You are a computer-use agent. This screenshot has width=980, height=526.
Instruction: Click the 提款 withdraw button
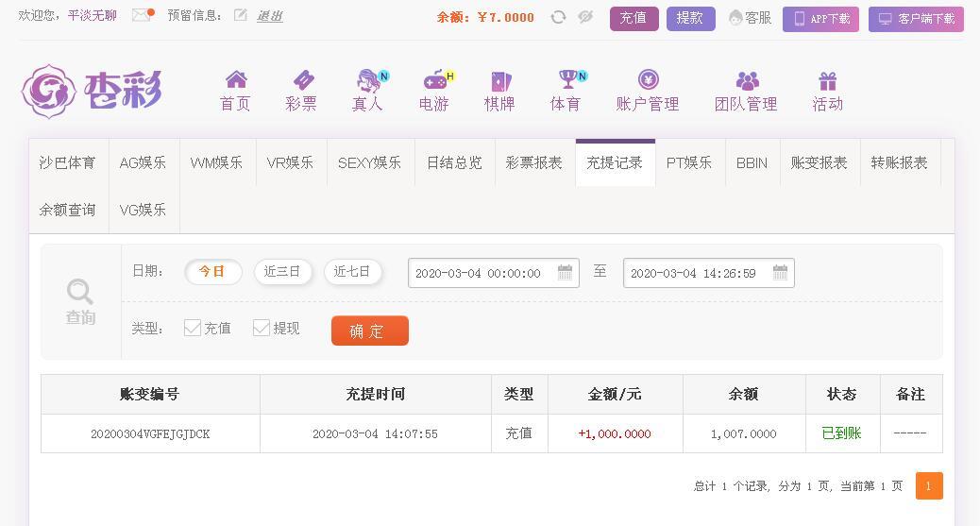coord(690,18)
